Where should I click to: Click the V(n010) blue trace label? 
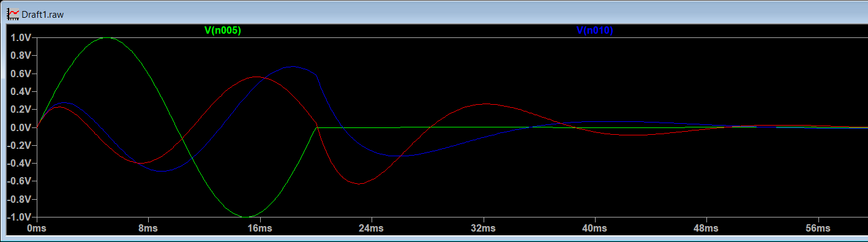coord(595,30)
